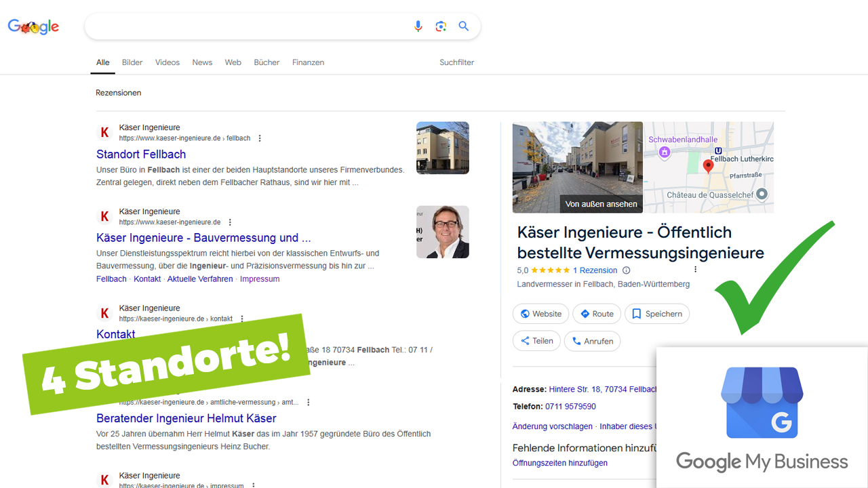Screen dimensions: 868x488
Task: Open the Suchfilter options
Action: tap(456, 62)
